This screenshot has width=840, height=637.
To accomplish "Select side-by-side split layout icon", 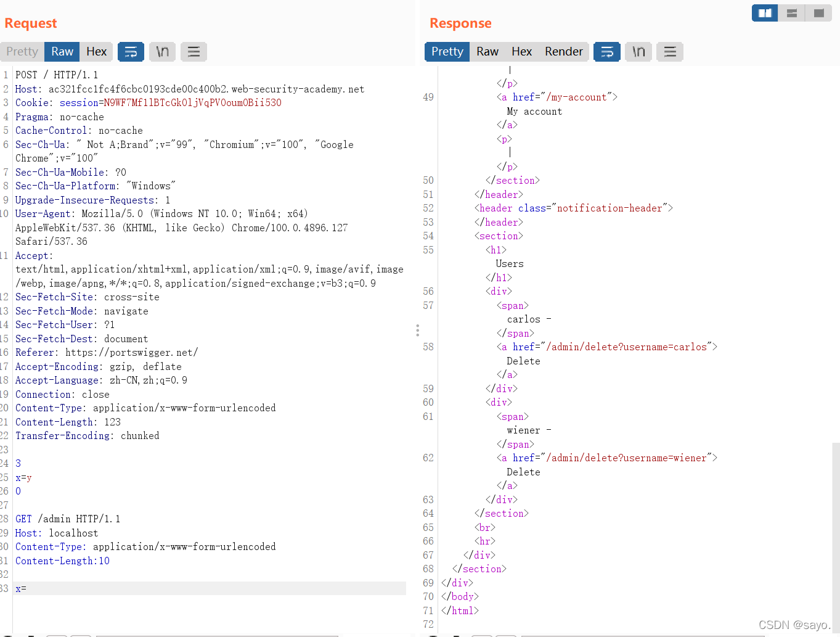I will pyautogui.click(x=765, y=13).
